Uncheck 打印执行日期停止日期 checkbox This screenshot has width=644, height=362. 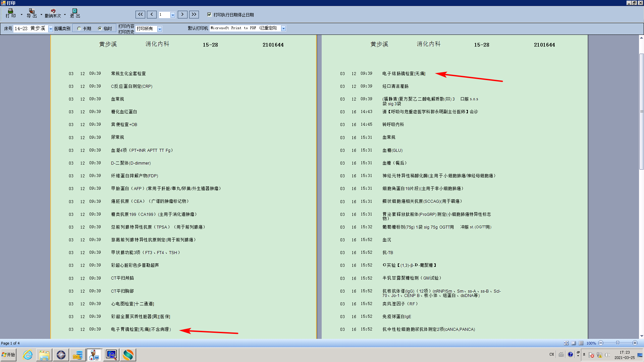point(209,14)
